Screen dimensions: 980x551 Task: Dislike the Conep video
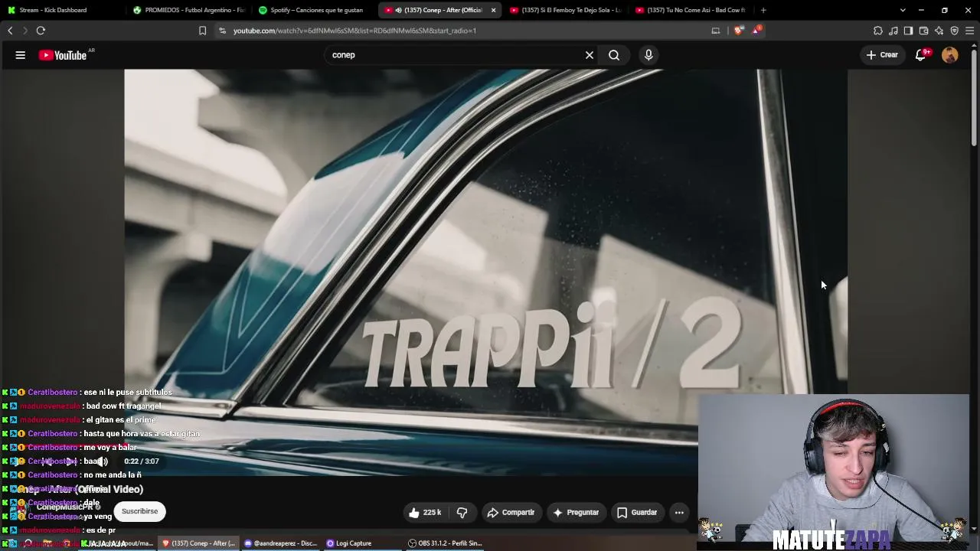[462, 513]
